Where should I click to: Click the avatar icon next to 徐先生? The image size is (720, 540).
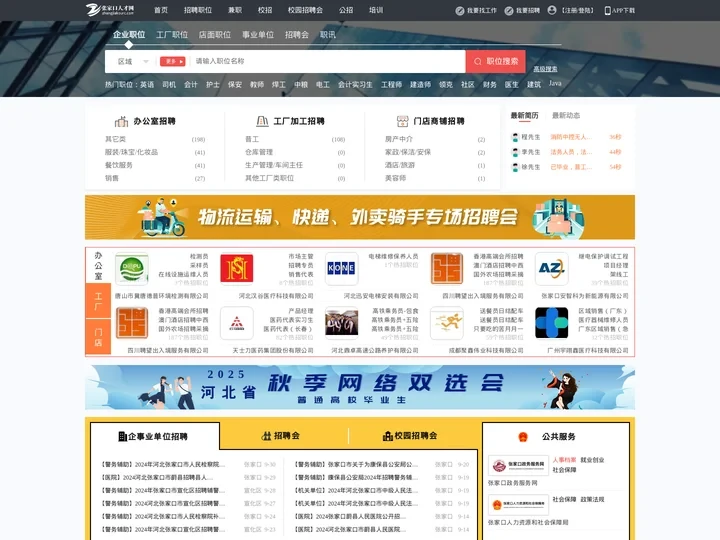tap(515, 167)
